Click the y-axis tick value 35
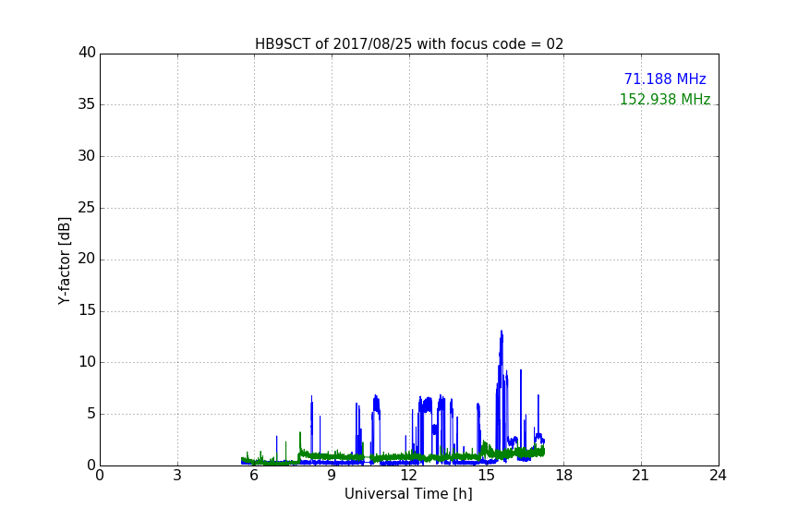Viewport: 798px width, 532px height. click(x=87, y=104)
